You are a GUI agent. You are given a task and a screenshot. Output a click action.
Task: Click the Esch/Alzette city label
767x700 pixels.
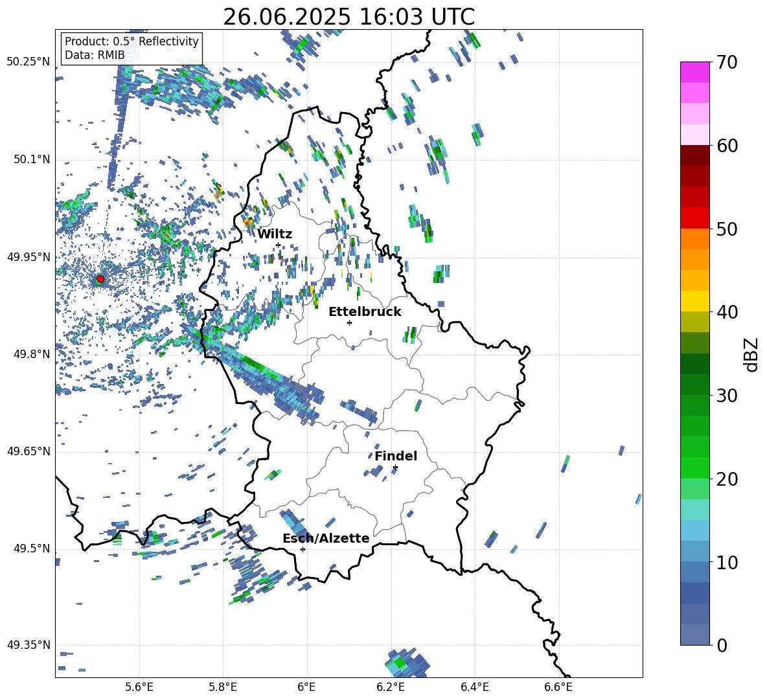[x=326, y=538]
